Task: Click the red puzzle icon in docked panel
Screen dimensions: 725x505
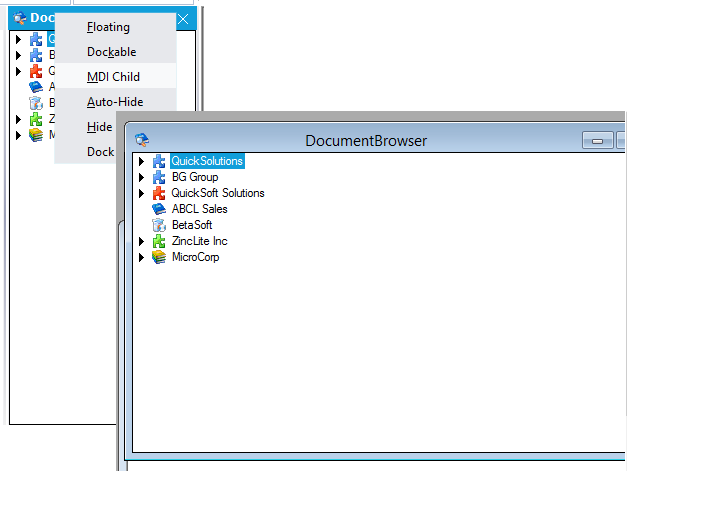Action: point(36,71)
